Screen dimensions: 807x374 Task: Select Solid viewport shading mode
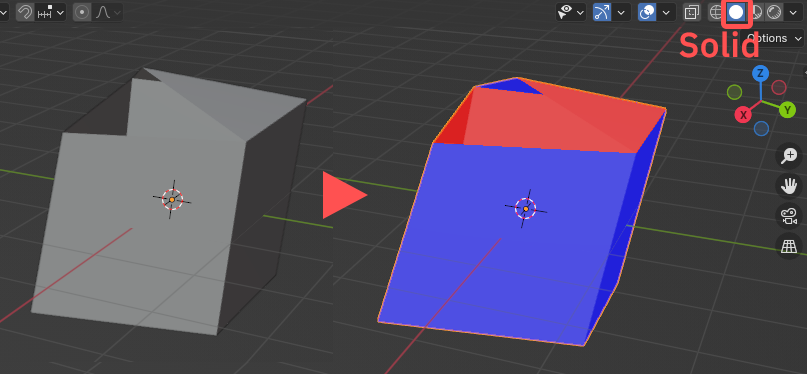[736, 12]
